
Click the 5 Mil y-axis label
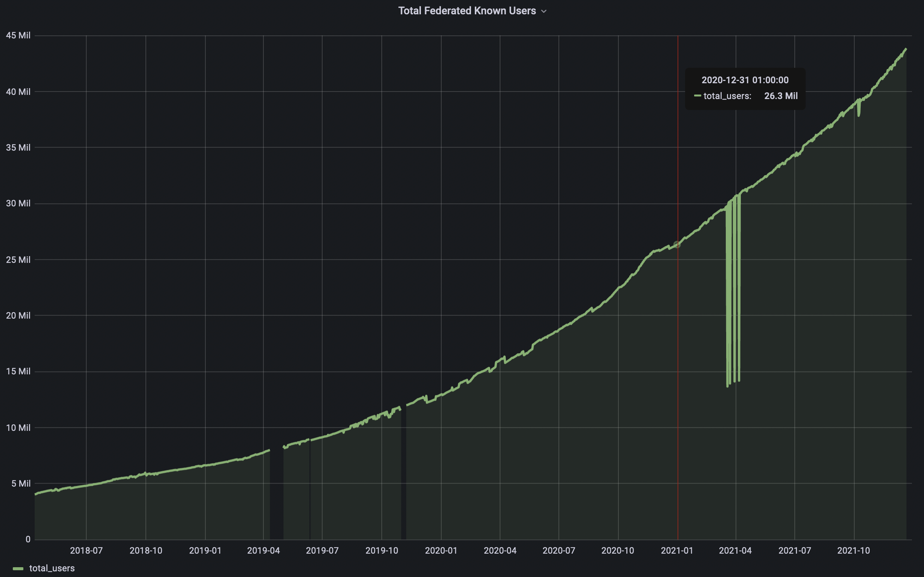21,484
